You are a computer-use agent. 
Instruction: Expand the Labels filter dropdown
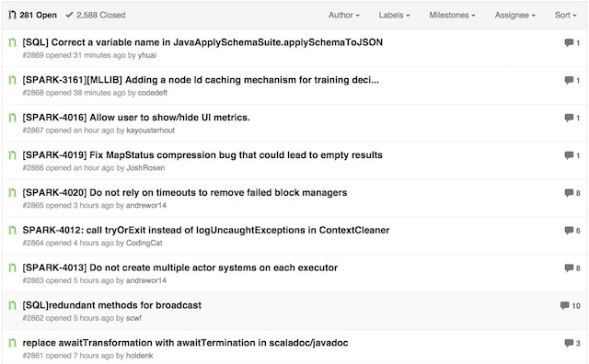point(394,15)
